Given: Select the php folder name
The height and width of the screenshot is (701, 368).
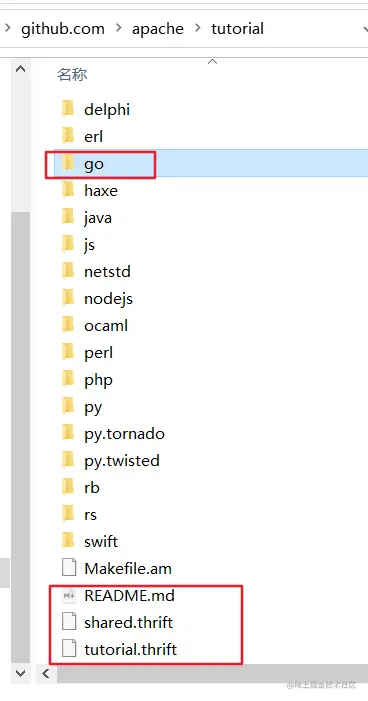Looking at the screenshot, I should point(98,380).
